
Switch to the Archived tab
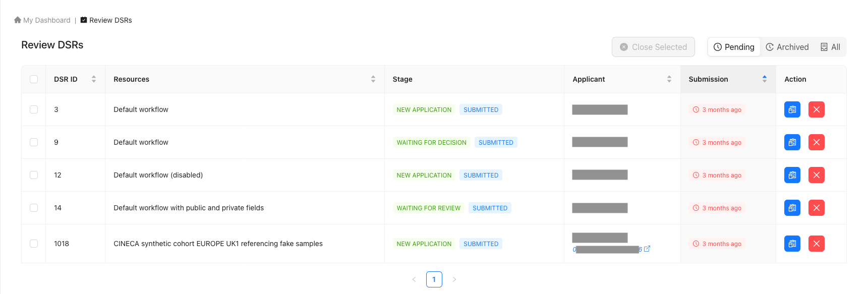click(787, 47)
